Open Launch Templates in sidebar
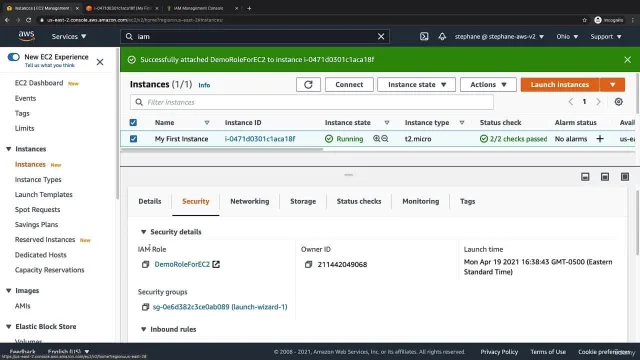 [44, 195]
